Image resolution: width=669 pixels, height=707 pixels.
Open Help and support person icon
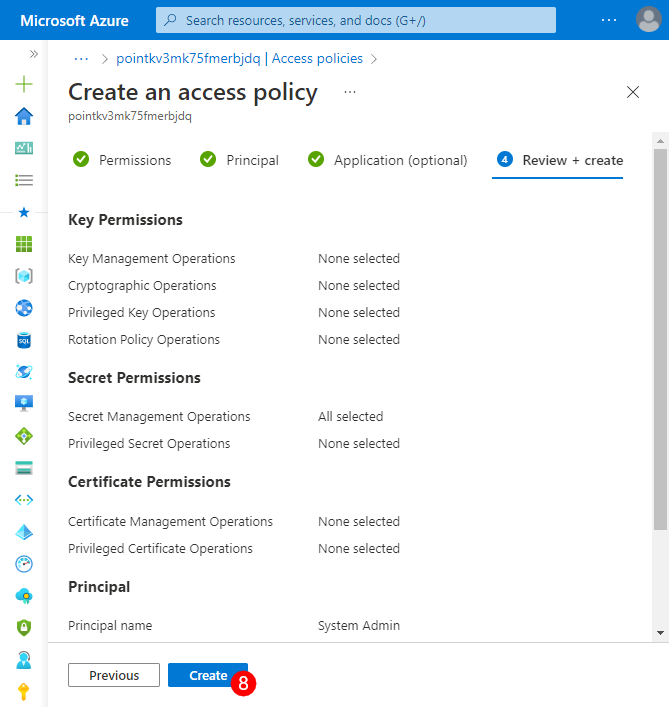click(x=24, y=660)
